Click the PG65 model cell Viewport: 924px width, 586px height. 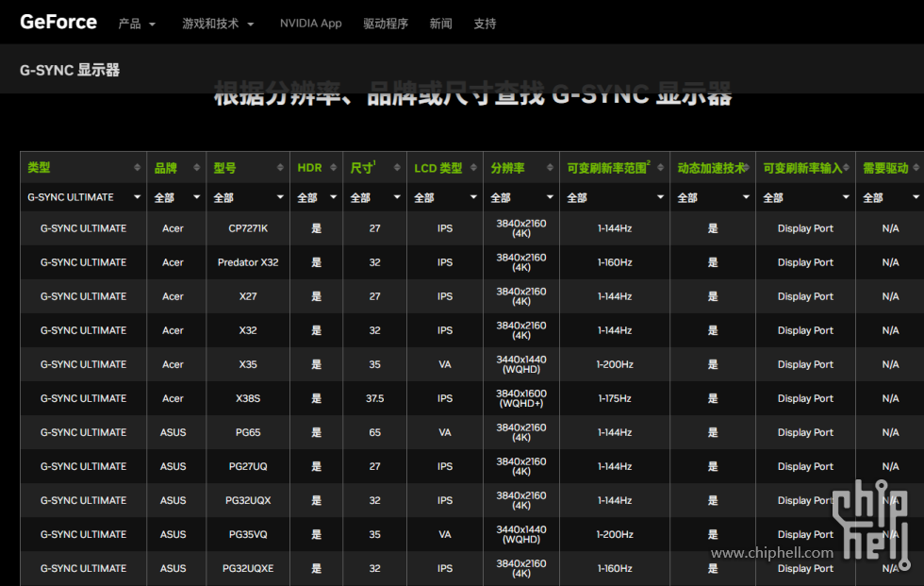(248, 433)
